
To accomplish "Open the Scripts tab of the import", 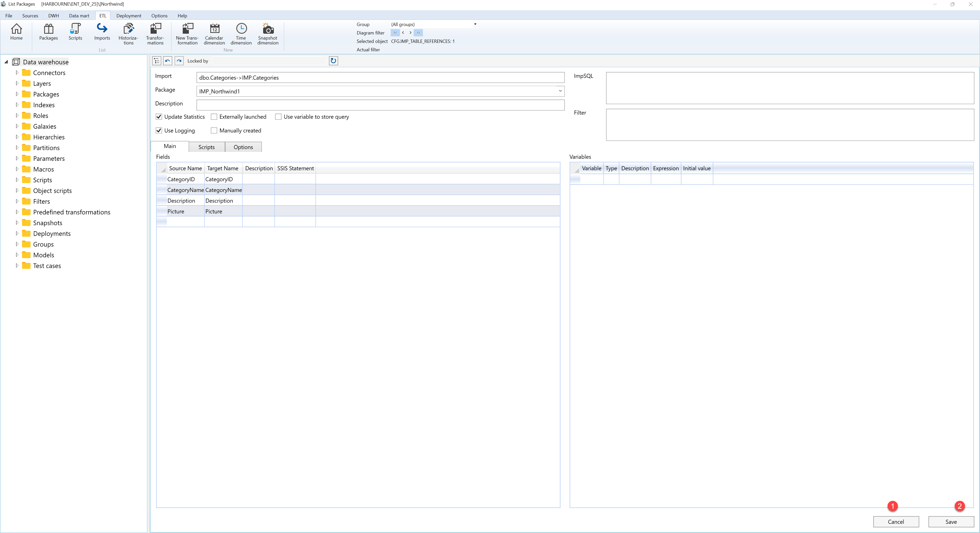I will [206, 147].
